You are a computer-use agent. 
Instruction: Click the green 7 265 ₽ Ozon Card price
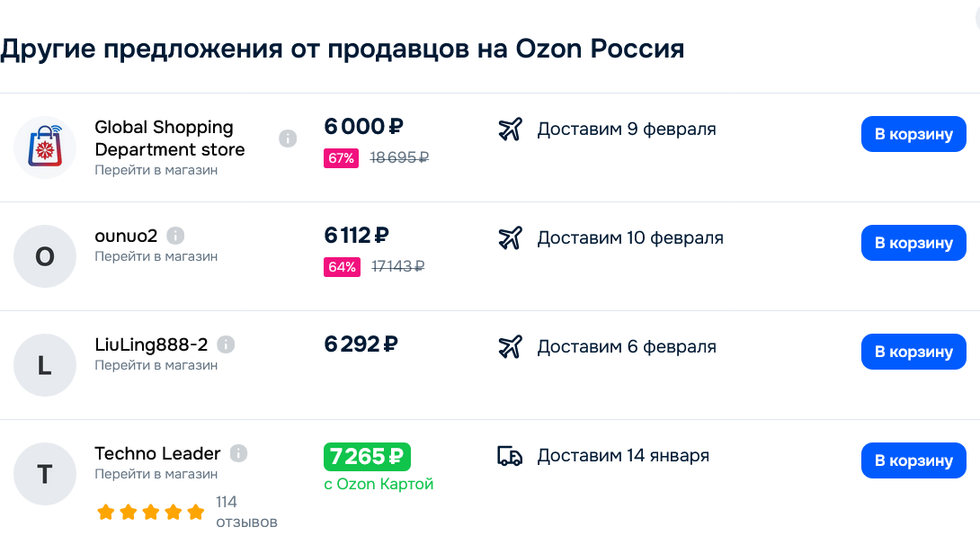pos(367,457)
